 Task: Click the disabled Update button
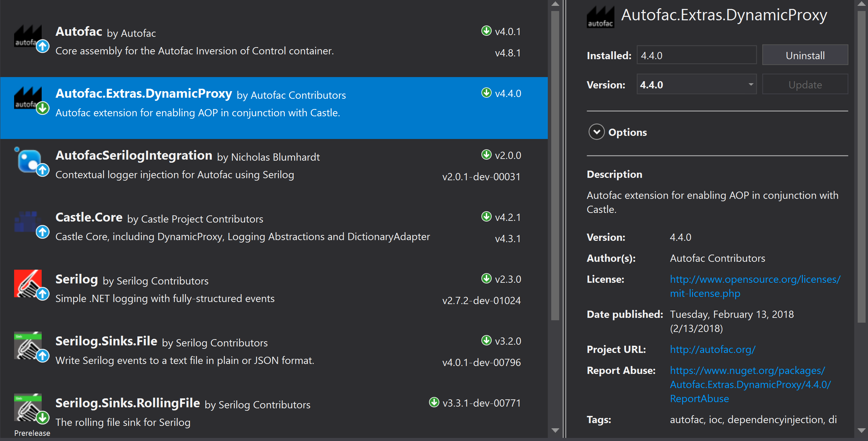tap(805, 84)
